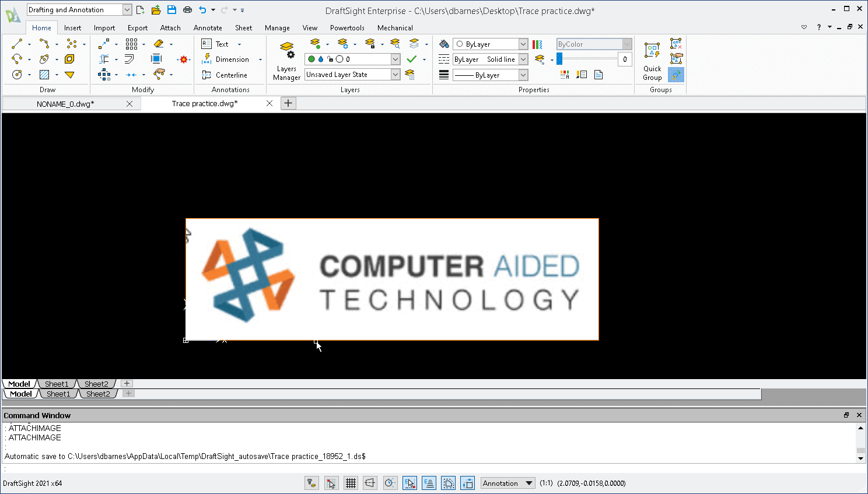Screen dimensions: 868x494
Task: Toggle Polar tracking in the status bar
Action: (390, 483)
